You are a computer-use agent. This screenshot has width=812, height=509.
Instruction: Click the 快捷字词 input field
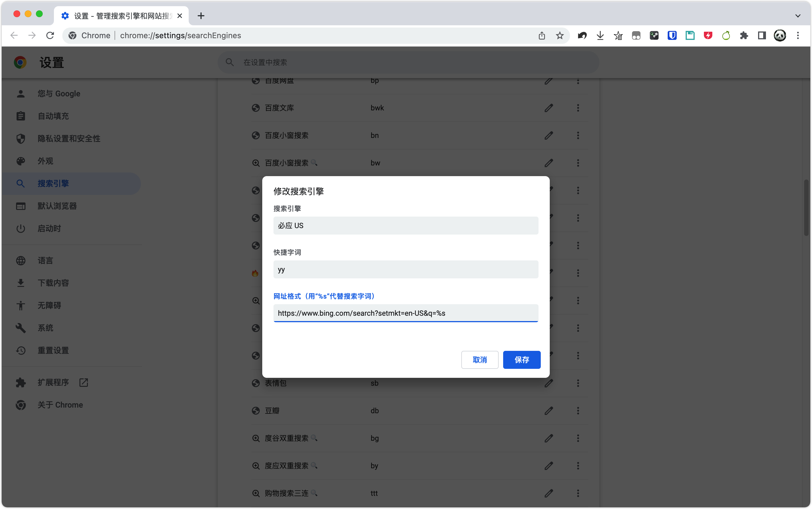pos(405,269)
